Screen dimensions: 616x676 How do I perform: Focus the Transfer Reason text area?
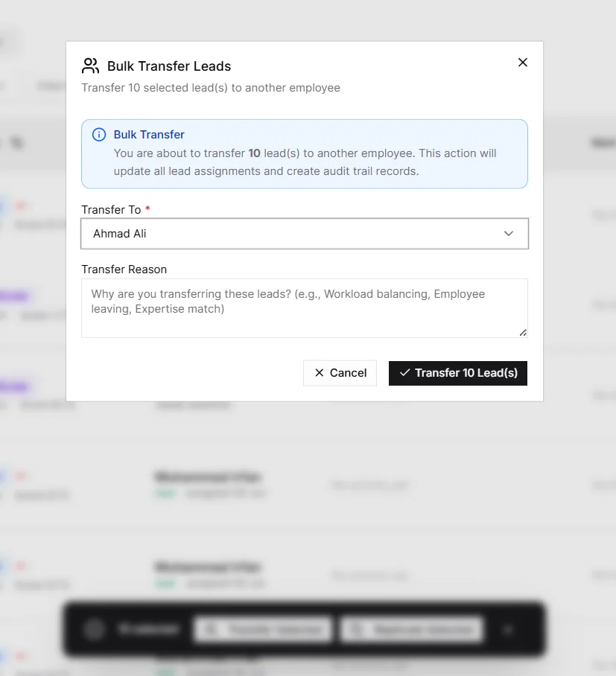[x=305, y=307]
